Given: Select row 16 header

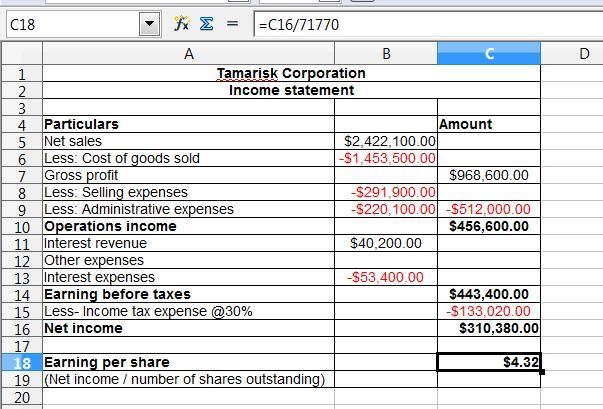Looking at the screenshot, I should click(22, 328).
